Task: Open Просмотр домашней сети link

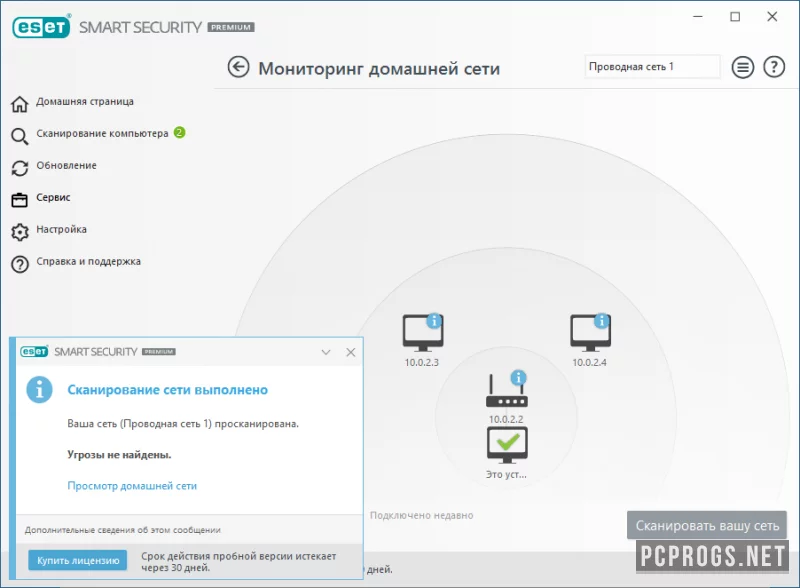Action: (132, 486)
